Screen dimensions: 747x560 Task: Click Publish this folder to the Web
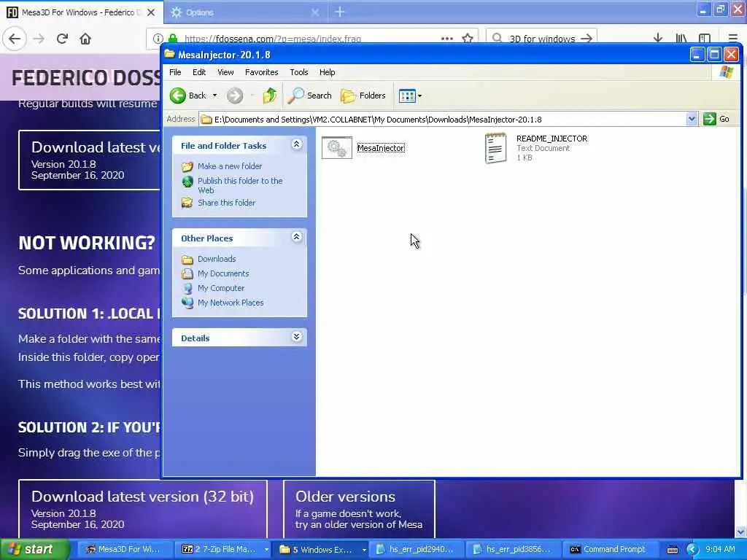tap(240, 185)
